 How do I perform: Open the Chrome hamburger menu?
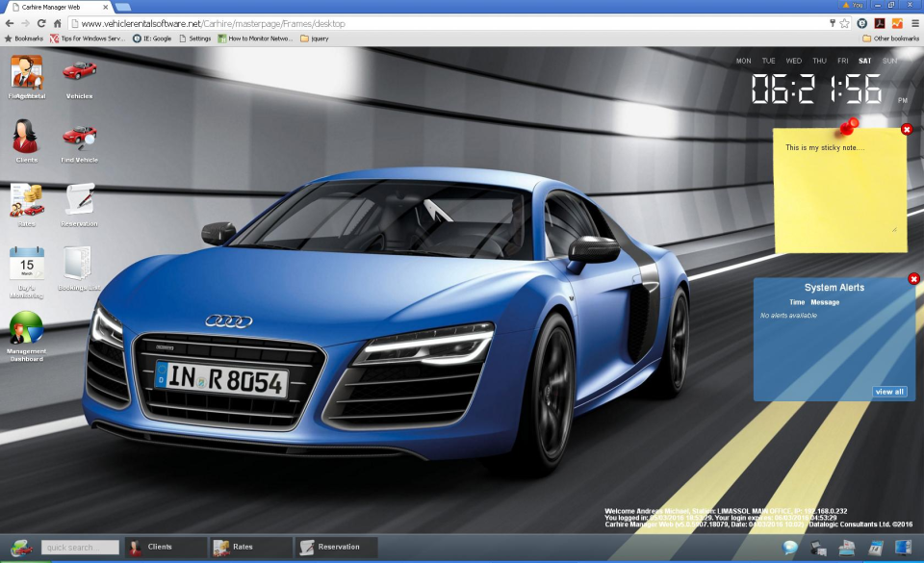point(914,23)
